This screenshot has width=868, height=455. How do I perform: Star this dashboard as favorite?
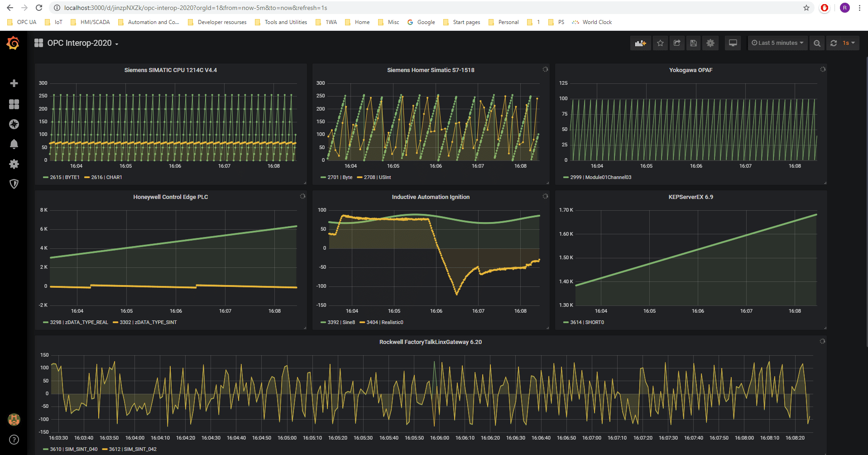(x=660, y=43)
